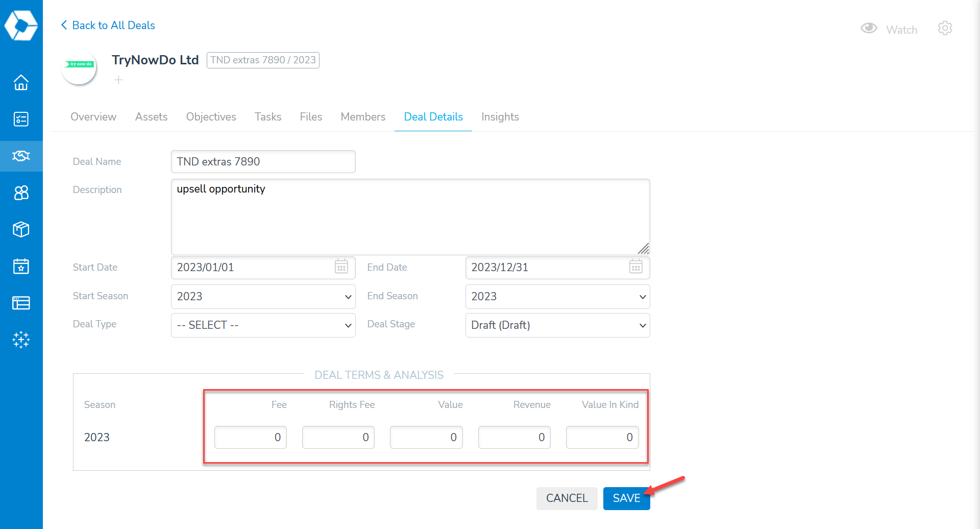Open the Deal Type dropdown

point(263,325)
